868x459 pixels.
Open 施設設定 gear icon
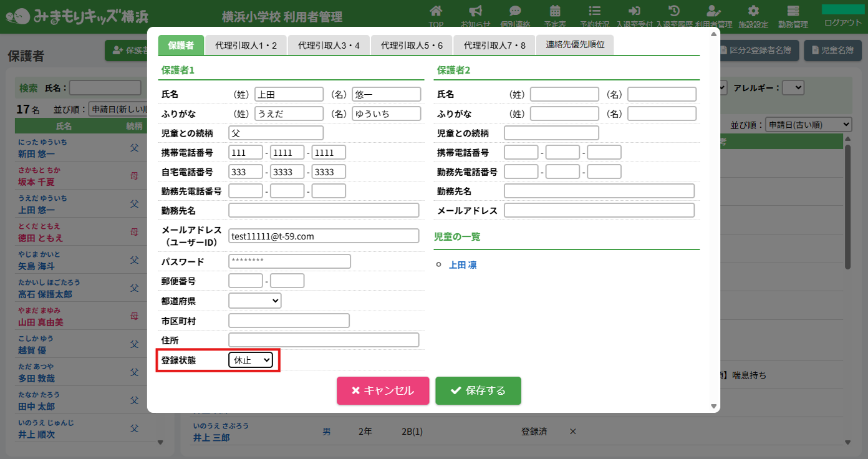[x=753, y=11]
